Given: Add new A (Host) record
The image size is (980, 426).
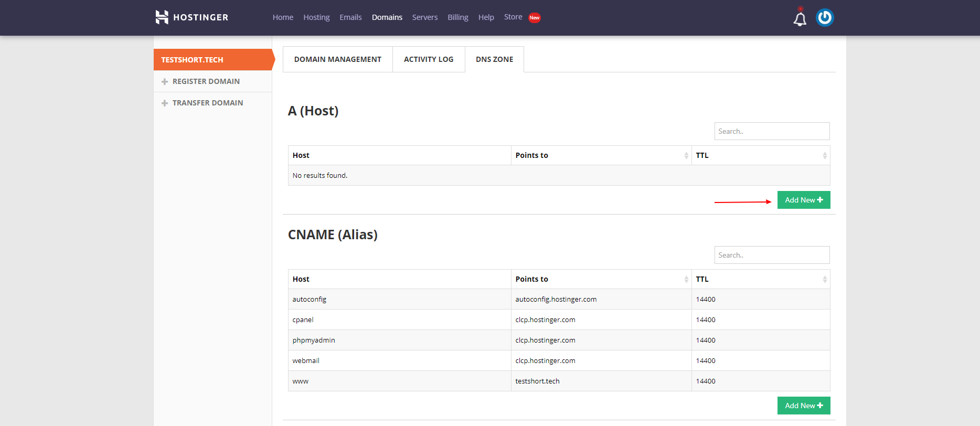Looking at the screenshot, I should [x=804, y=200].
